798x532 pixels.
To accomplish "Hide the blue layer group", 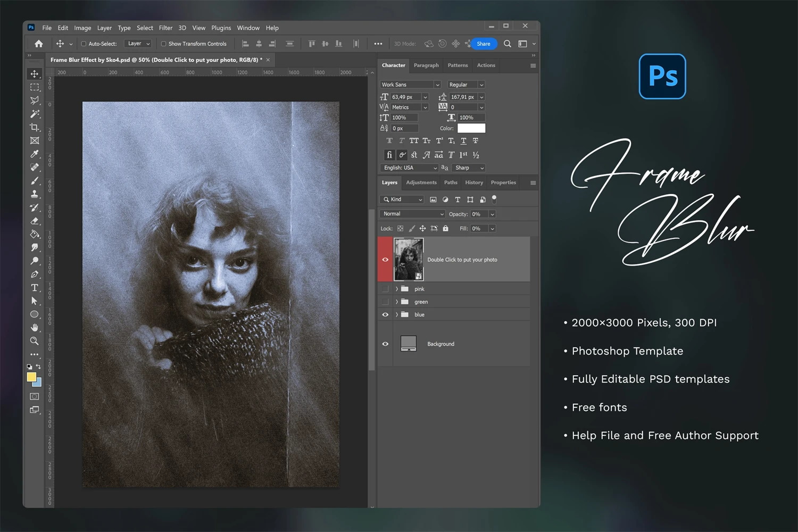I will 385,314.
